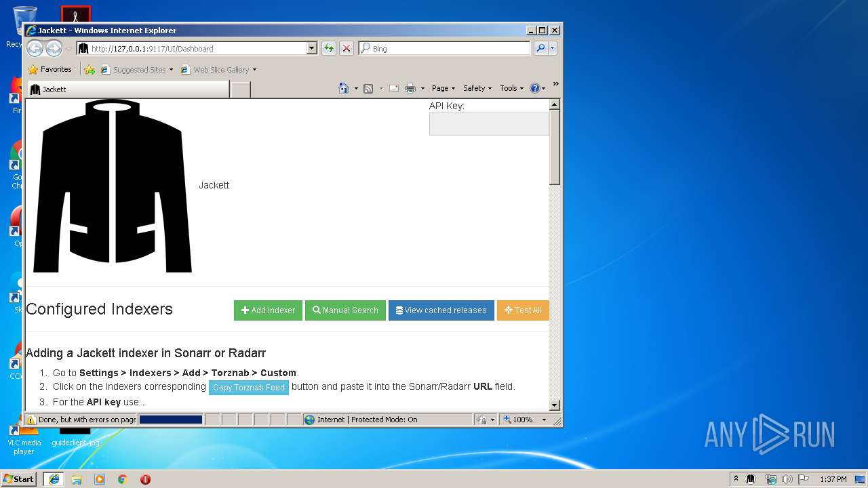Stop loading with the red X icon

[347, 48]
